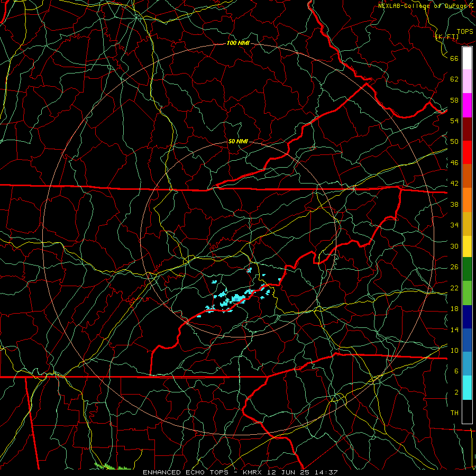476x476 pixels.
Task: Select the "42" scale label
Action: (x=454, y=184)
